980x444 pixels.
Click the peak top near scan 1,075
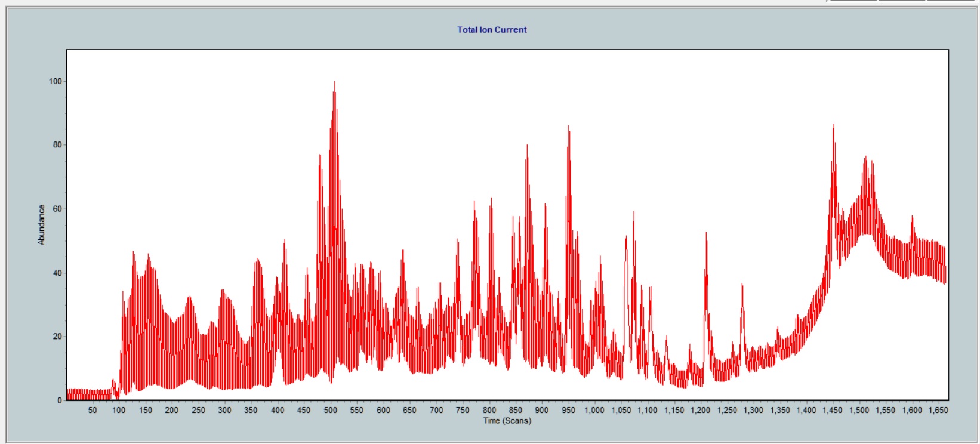click(x=634, y=213)
